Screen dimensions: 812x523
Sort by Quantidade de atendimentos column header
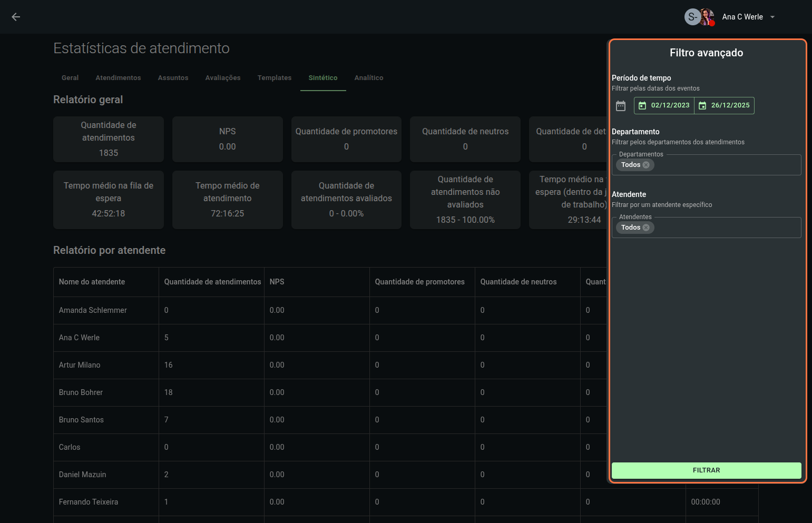pyautogui.click(x=212, y=282)
